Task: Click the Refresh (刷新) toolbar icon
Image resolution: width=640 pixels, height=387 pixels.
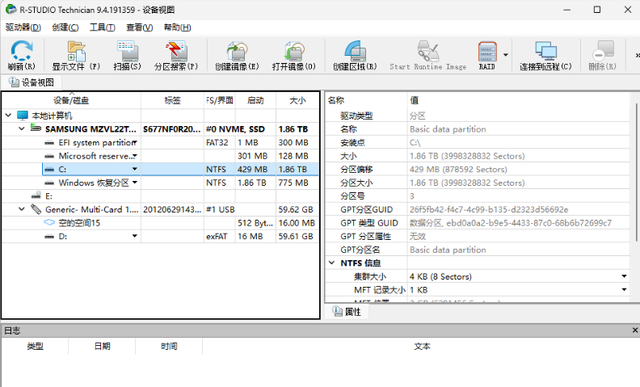Action: pos(21,55)
